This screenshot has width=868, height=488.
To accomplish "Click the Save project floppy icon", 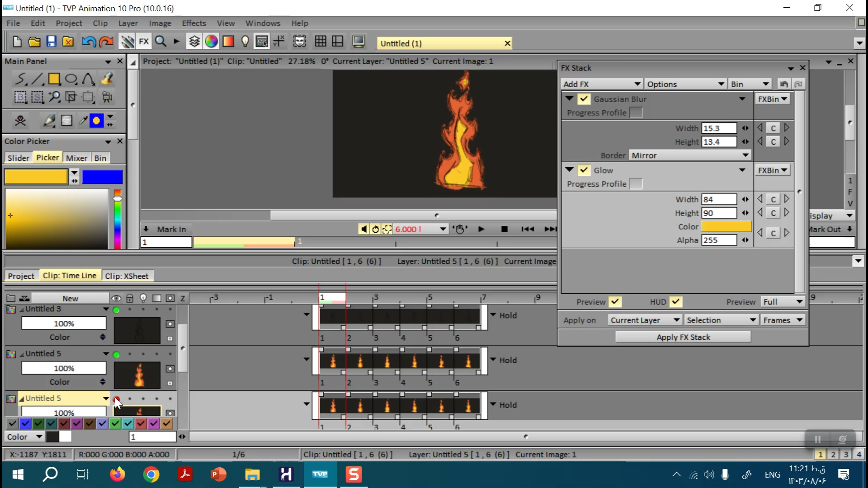I will coord(51,42).
